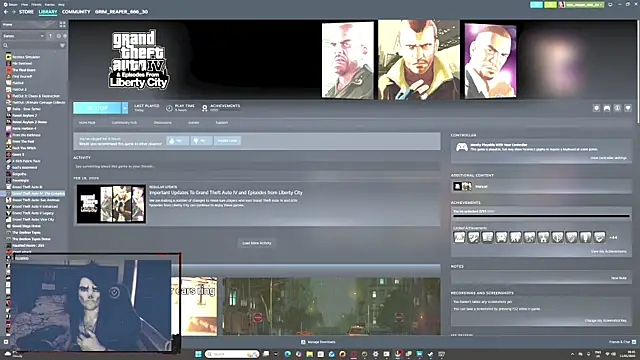Image resolution: width=640 pixels, height=360 pixels.
Task: Expand the +44 more achievements
Action: [613, 237]
